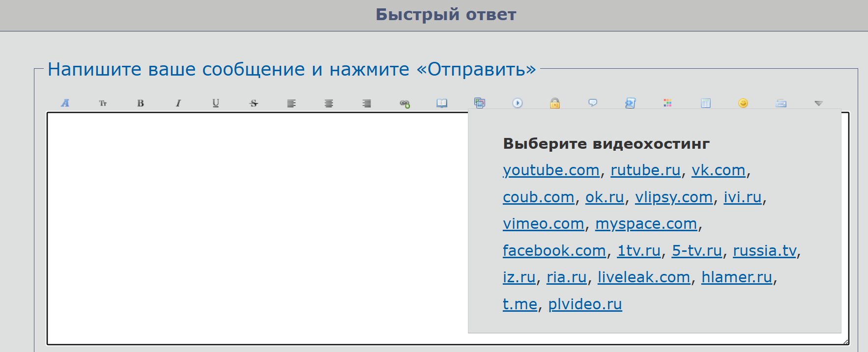
Task: Click the 'Напишите ваше сообщение' legend text
Action: click(x=291, y=70)
